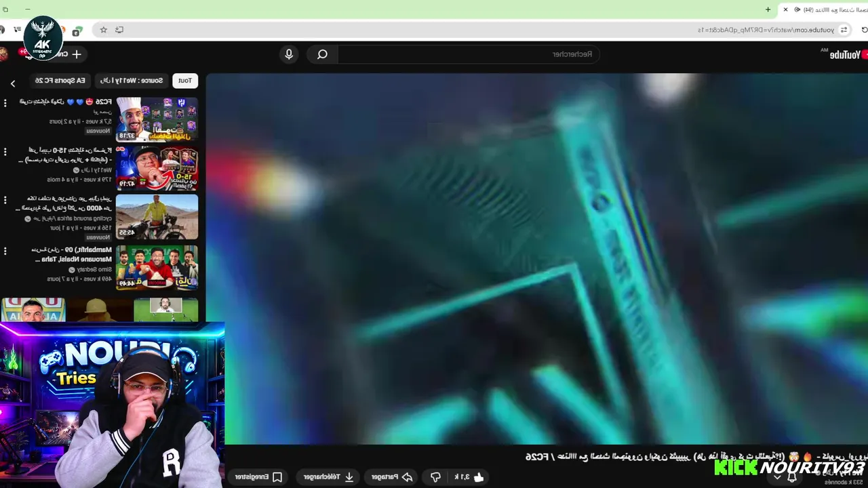Click the subscription notification bell dropdown
This screenshot has width=868, height=488.
785,477
